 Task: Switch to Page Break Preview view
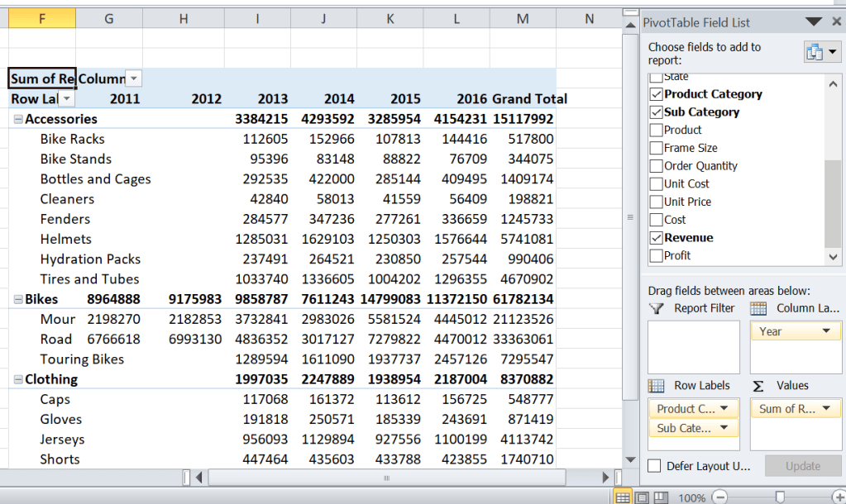[x=661, y=497]
